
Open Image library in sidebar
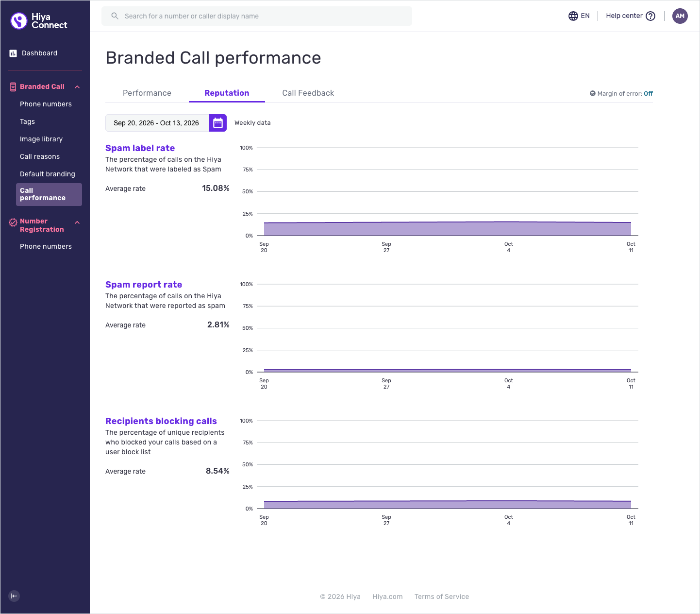click(41, 139)
